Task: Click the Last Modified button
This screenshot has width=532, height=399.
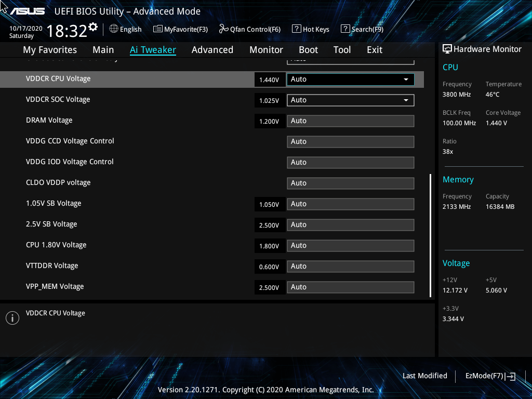Action: pos(425,376)
